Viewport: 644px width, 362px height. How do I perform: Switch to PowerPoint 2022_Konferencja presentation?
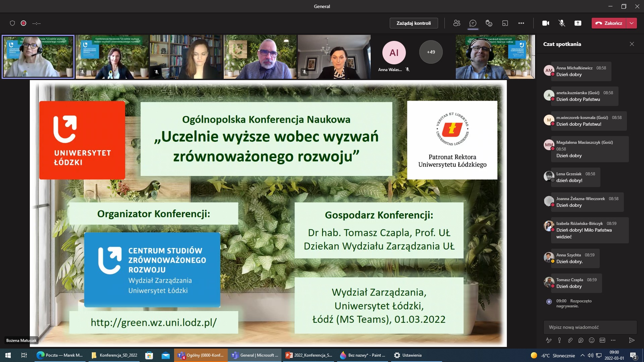[309, 355]
